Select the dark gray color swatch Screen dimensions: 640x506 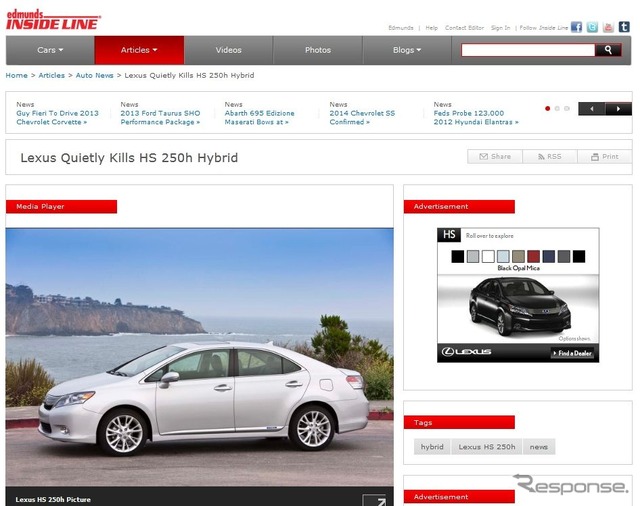(x=564, y=256)
